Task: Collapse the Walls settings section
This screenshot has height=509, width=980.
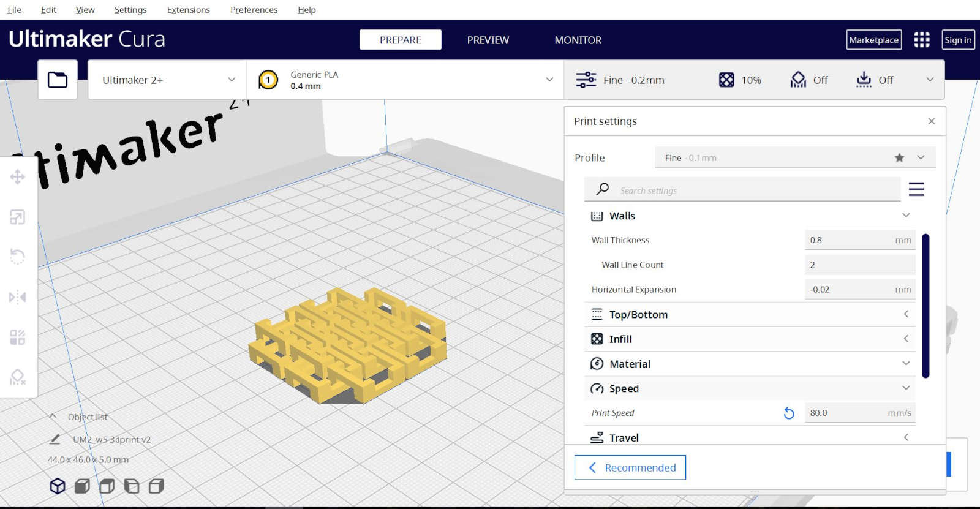Action: 906,215
